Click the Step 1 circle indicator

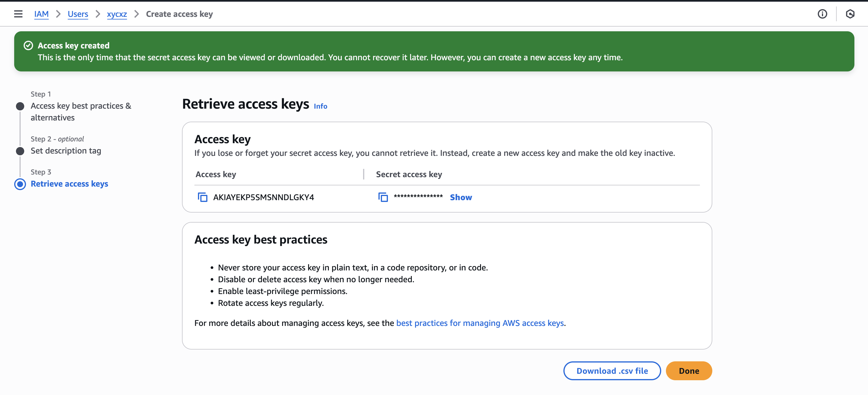[20, 106]
